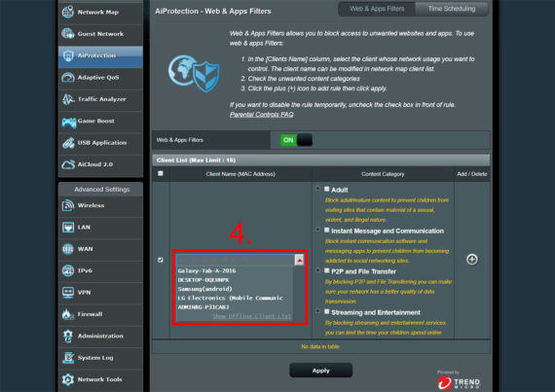
Task: Open the IPv6 settings icon
Action: [x=68, y=270]
